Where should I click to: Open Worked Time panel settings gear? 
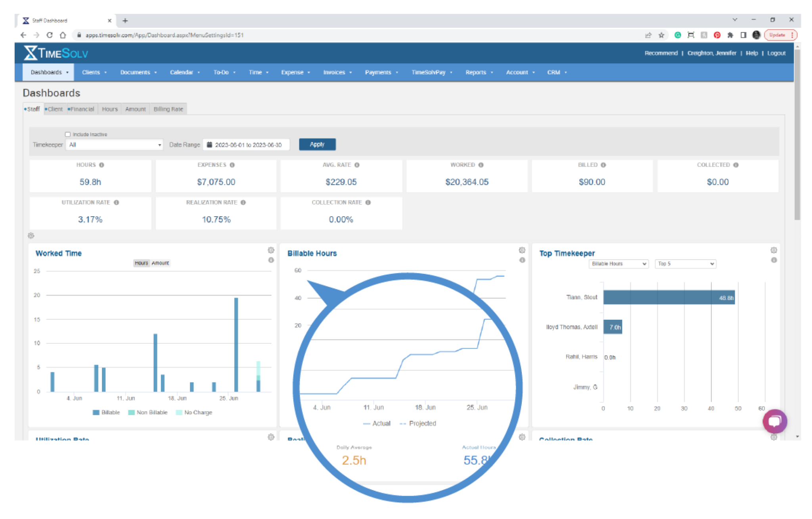(271, 250)
